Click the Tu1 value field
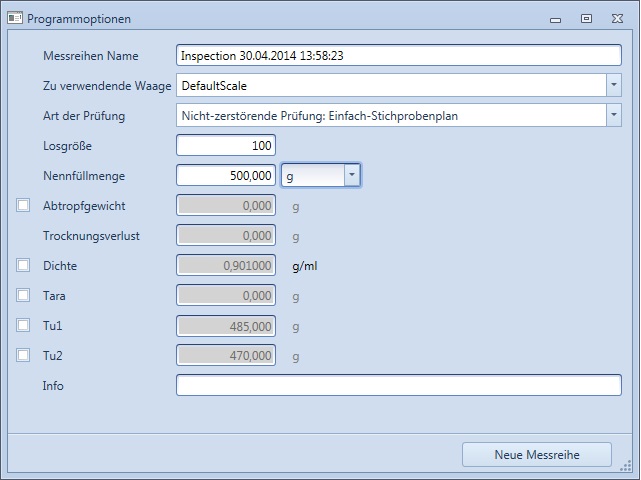The width and height of the screenshot is (641, 480). (226, 326)
